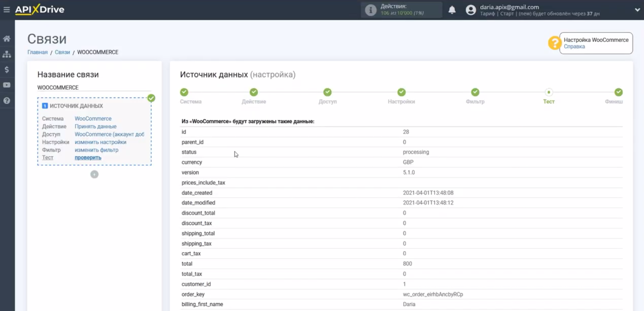Add a new block with plus button
This screenshot has width=644, height=311.
tap(94, 174)
